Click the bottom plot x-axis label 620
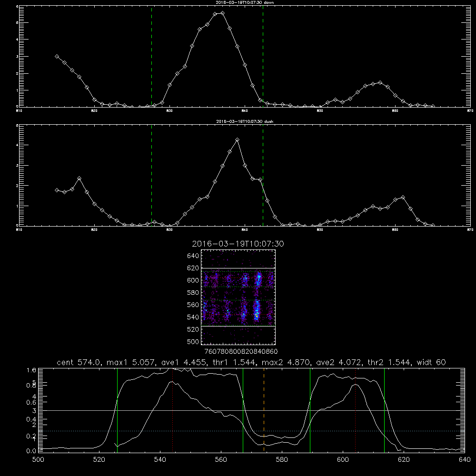The image size is (476, 476). tap(404, 460)
